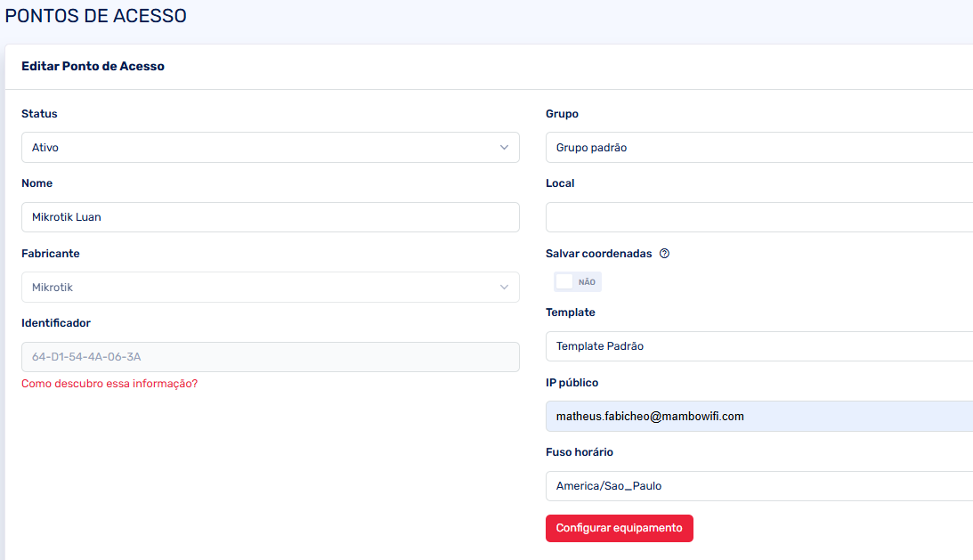Click the chevron arrow in Fabricante field
The height and width of the screenshot is (560, 973).
pyautogui.click(x=504, y=288)
